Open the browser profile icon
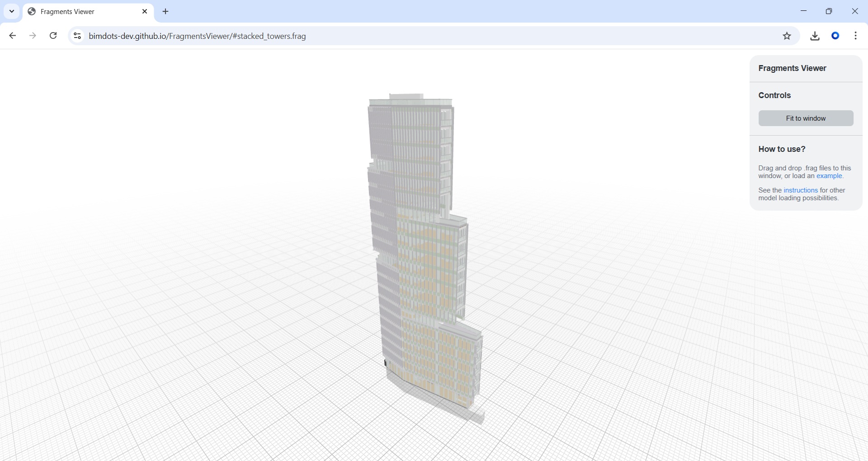This screenshot has width=868, height=461. coord(835,36)
